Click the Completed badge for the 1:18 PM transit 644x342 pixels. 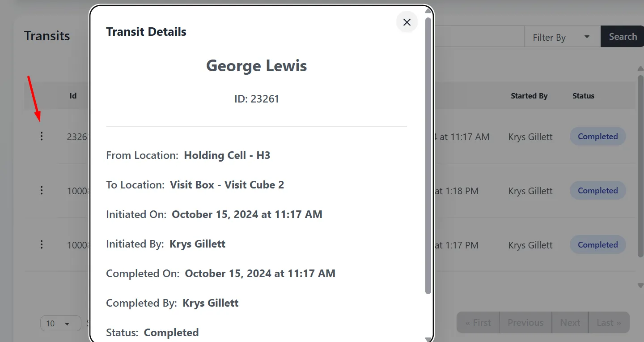[x=597, y=191]
